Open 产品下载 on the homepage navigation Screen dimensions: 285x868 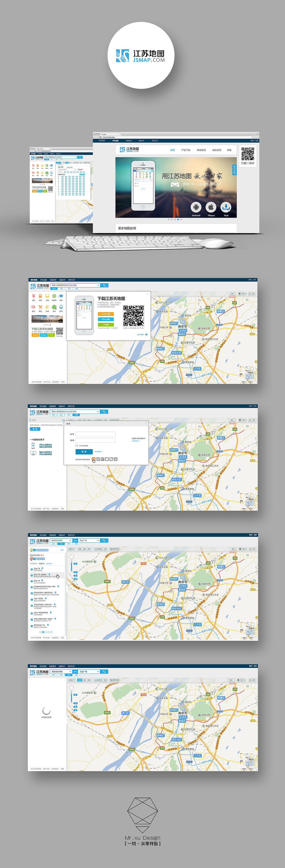click(x=185, y=150)
